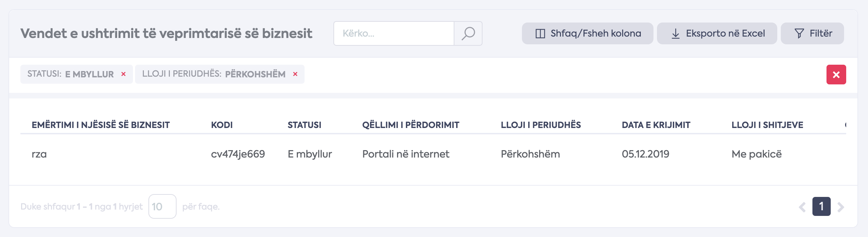Clear all filters with red X button
868x237 pixels.
(x=836, y=75)
